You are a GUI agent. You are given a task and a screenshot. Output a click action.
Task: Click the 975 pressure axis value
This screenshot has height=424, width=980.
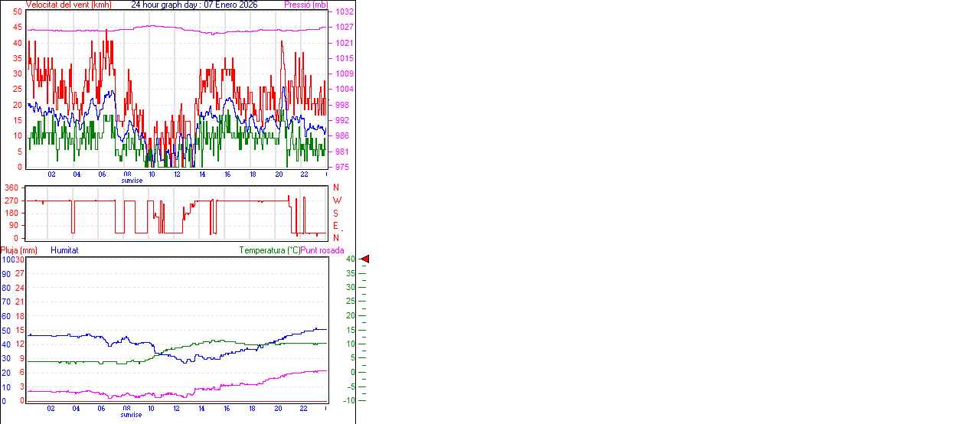click(343, 167)
